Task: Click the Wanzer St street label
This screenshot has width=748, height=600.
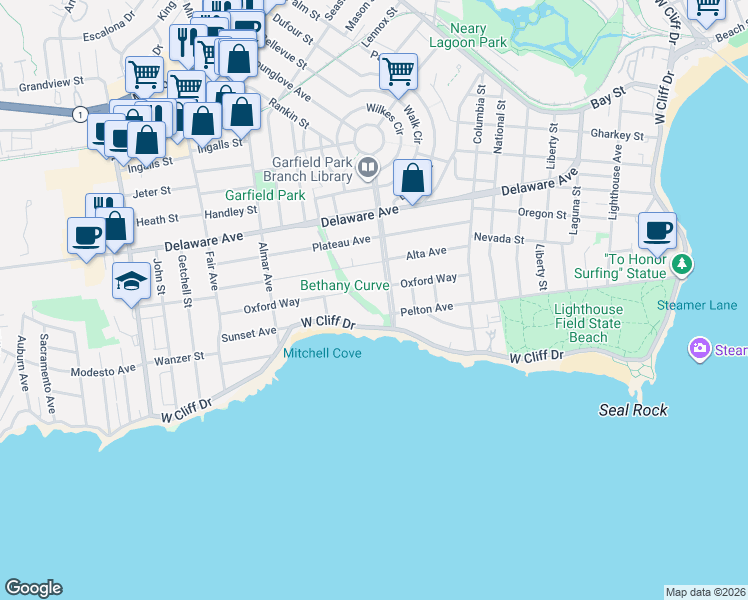Action: 179,359
